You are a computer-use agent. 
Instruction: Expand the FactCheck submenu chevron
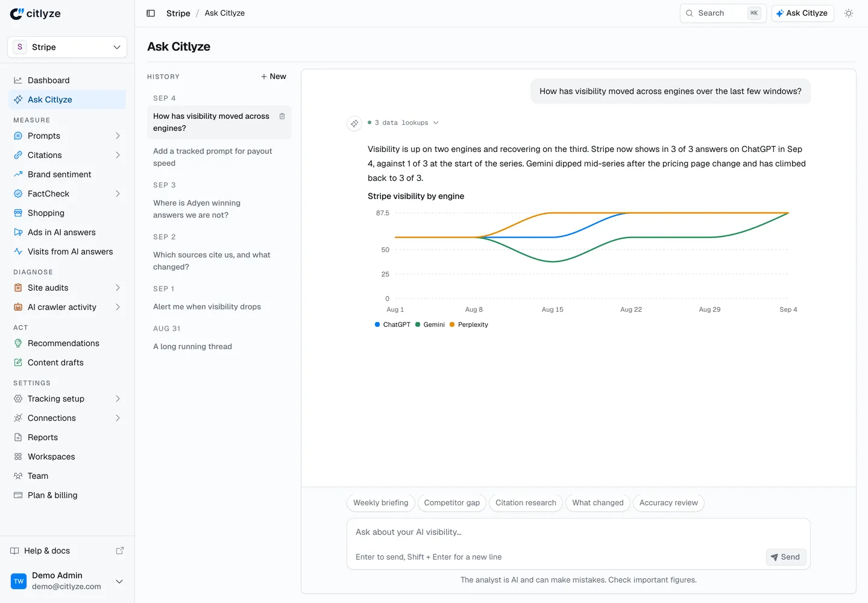pos(118,194)
